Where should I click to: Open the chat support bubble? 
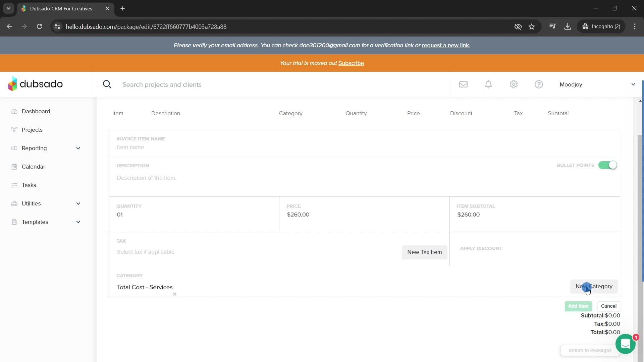tap(626, 344)
